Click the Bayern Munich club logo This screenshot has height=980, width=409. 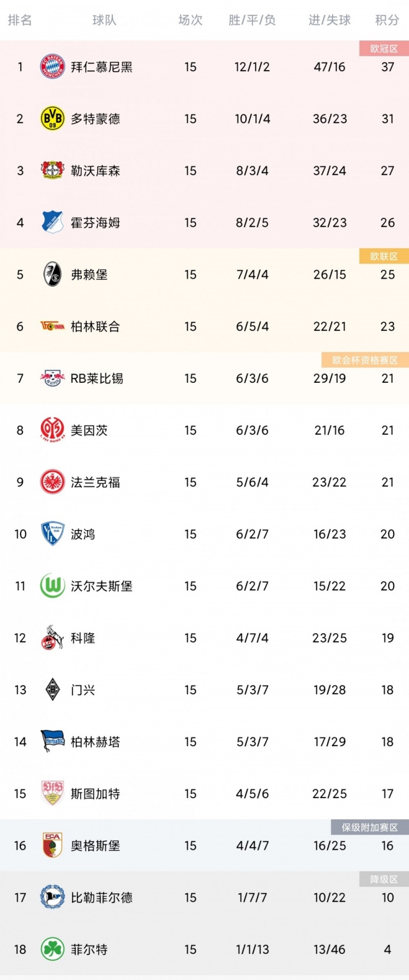point(52,67)
